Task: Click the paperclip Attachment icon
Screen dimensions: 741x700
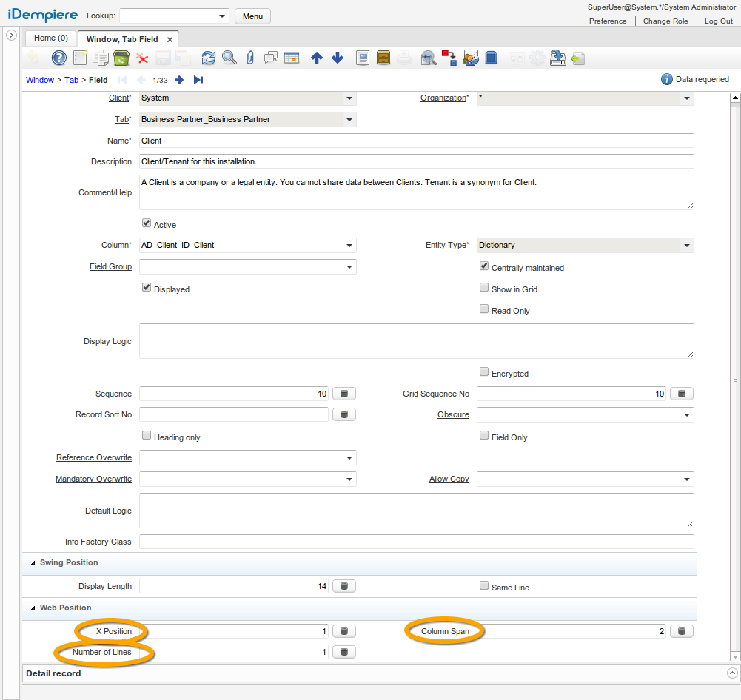Action: 250,58
